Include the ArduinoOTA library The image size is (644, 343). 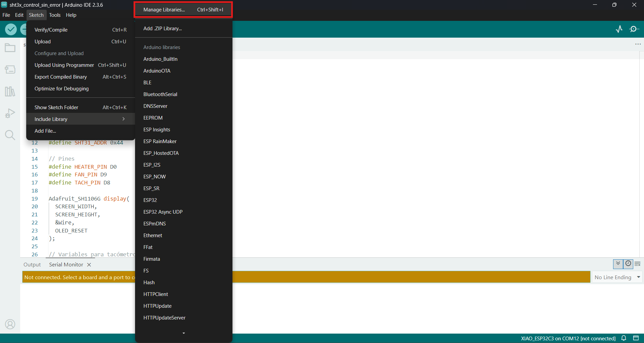[x=183, y=71]
